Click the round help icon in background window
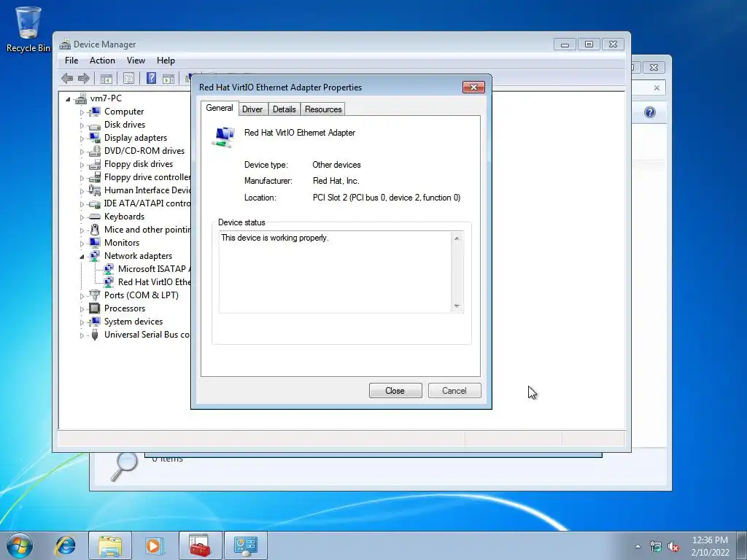 [650, 112]
